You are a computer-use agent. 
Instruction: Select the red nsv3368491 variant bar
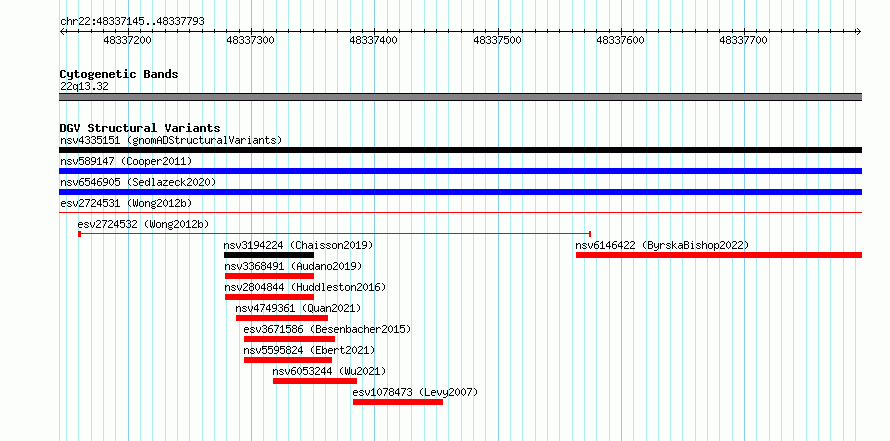click(269, 276)
